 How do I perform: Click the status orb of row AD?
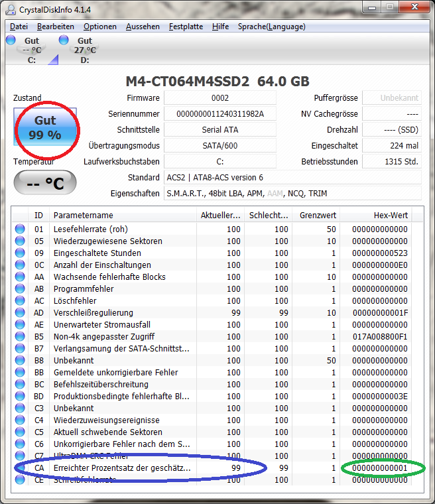click(x=20, y=312)
